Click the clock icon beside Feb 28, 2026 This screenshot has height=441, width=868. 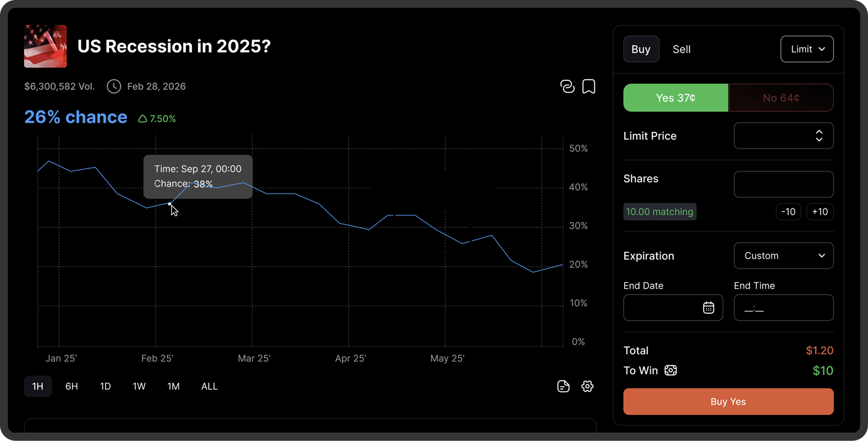(x=114, y=86)
